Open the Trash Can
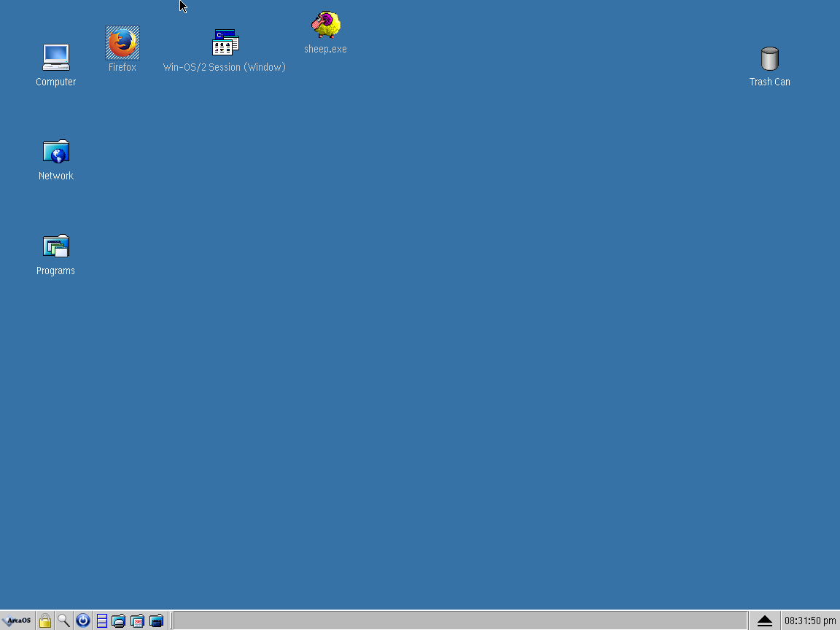Image resolution: width=840 pixels, height=630 pixels. (x=769, y=58)
